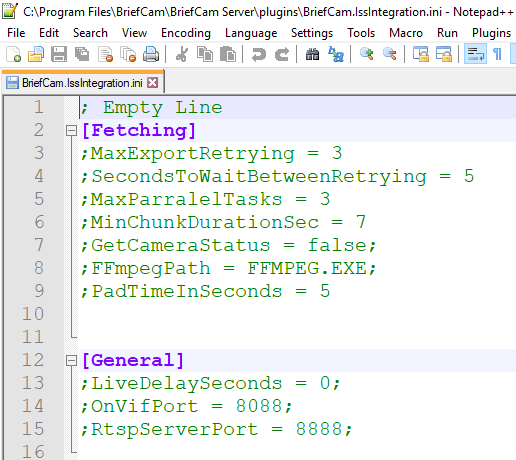Zoom in using the magnifier plus icon

tap(367, 54)
